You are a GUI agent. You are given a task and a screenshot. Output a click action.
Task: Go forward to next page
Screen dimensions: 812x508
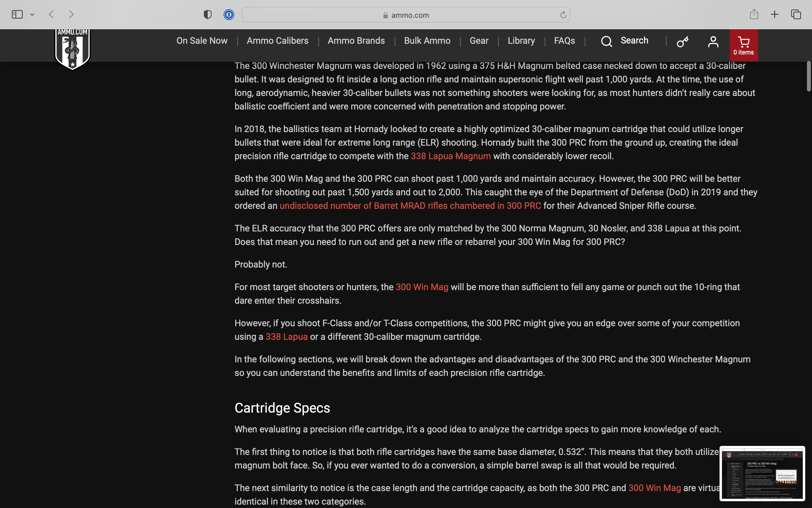click(71, 14)
